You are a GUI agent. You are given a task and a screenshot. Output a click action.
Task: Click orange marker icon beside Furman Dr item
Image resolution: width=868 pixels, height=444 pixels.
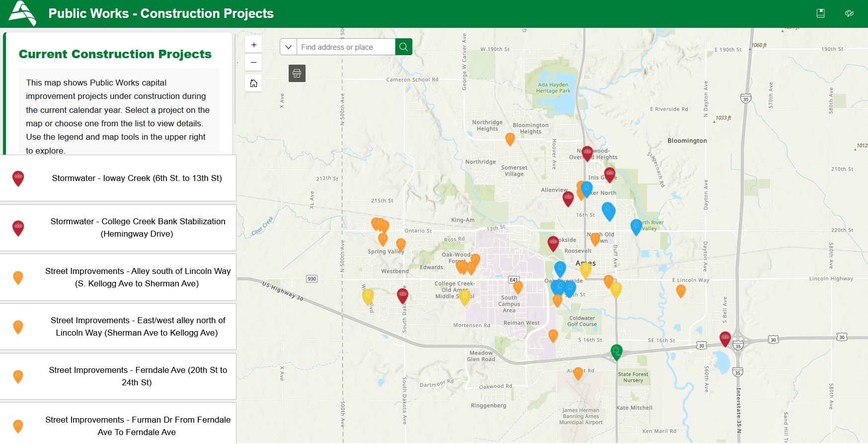pyautogui.click(x=18, y=427)
